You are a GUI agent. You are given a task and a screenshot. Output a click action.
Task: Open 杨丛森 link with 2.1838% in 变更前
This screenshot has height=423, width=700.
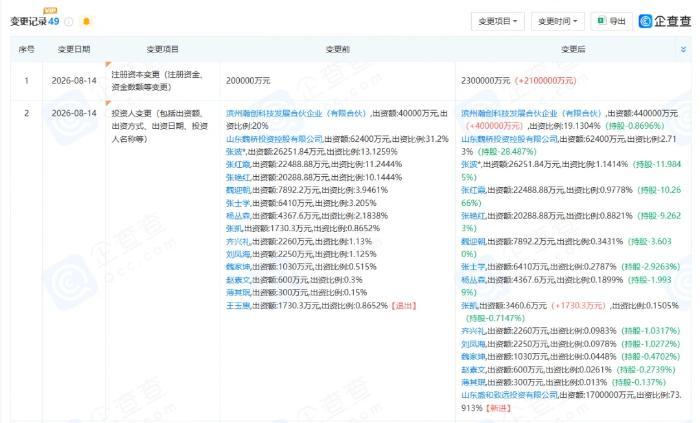point(238,216)
